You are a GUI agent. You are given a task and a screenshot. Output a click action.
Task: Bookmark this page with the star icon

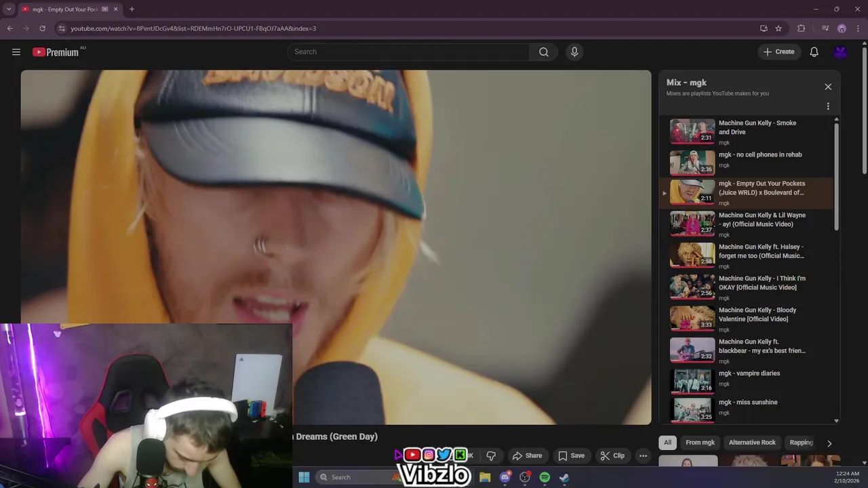click(x=778, y=28)
